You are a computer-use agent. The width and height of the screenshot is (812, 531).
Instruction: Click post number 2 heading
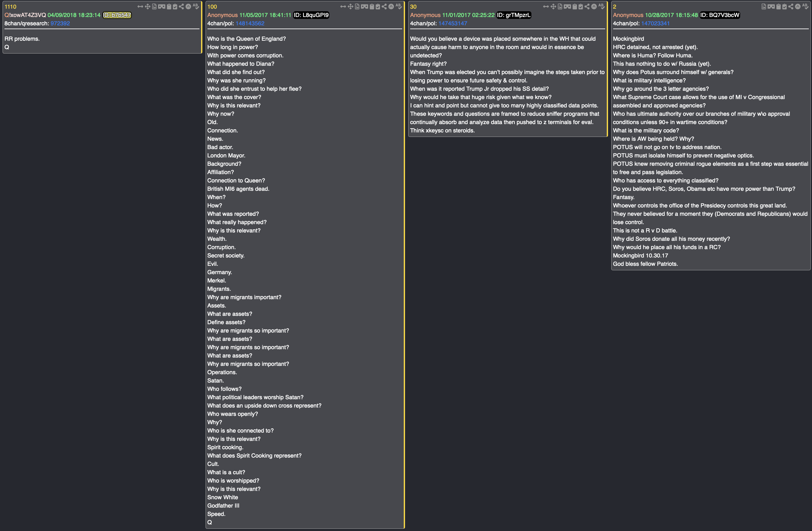click(x=614, y=7)
